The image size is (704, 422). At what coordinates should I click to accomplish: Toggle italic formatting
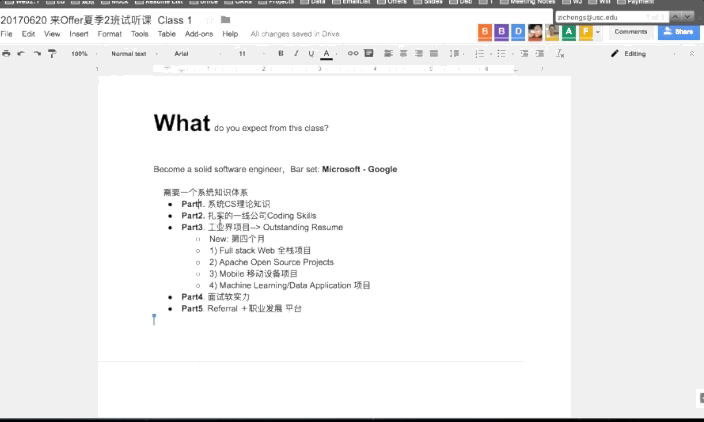(296, 53)
